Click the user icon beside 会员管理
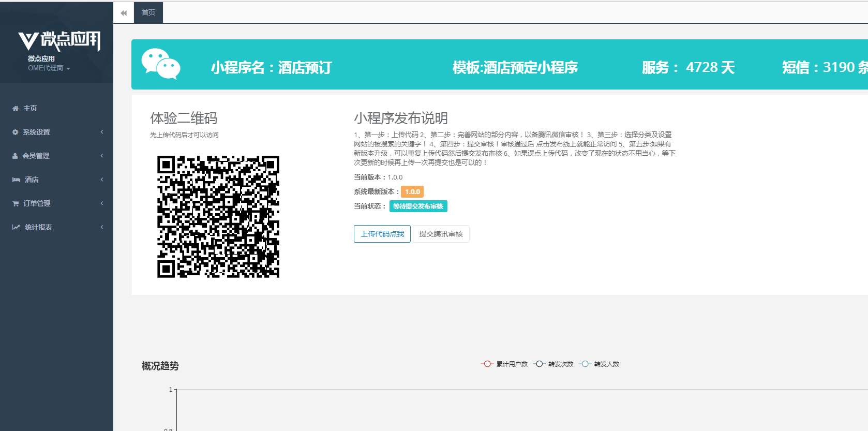Image resolution: width=868 pixels, height=431 pixels. (15, 156)
